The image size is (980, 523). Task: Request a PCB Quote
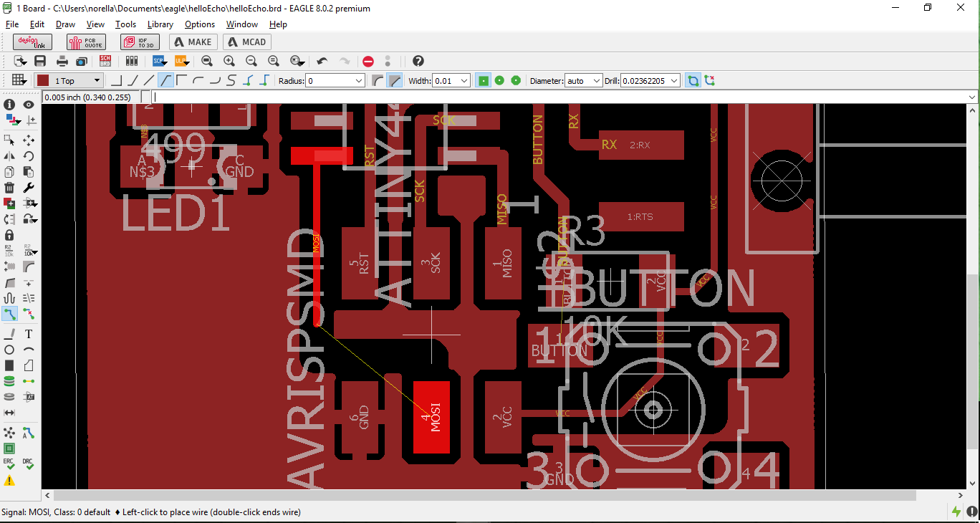click(86, 42)
